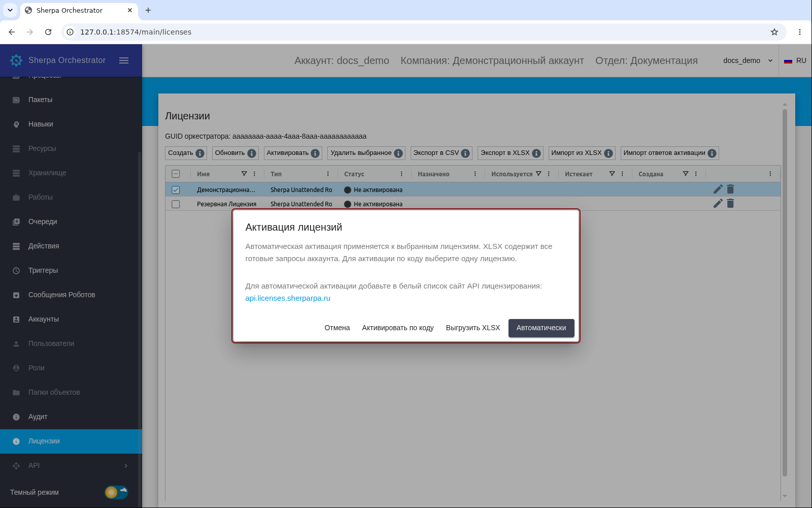The height and width of the screenshot is (508, 812).
Task: Click the licenses panel vertical scrollbar
Action: pyautogui.click(x=785, y=292)
